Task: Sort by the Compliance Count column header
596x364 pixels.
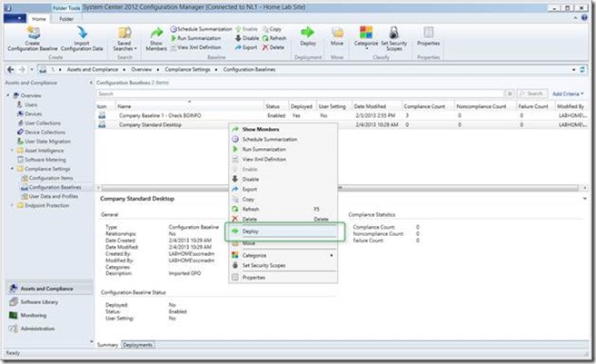Action: pyautogui.click(x=428, y=106)
